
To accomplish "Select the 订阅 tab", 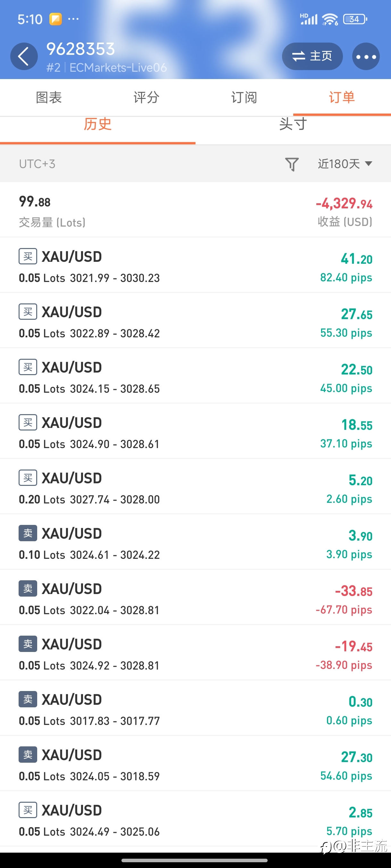I will pyautogui.click(x=244, y=97).
